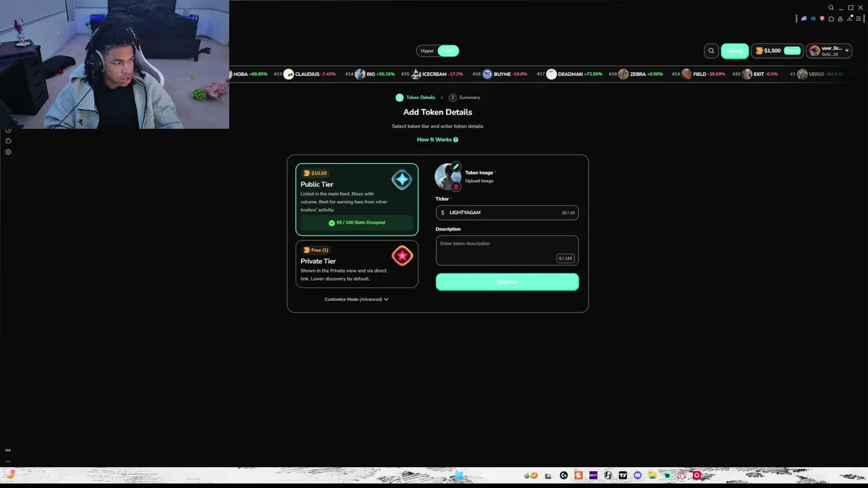The image size is (868, 488).
Task: Click the VERSE ticker entry
Action: (816, 74)
